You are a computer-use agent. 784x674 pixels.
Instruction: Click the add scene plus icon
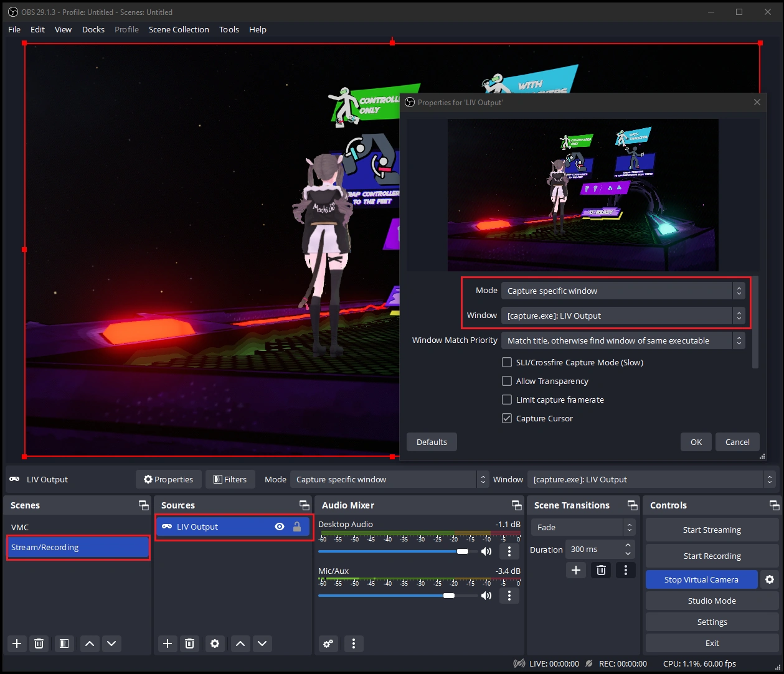[x=17, y=644]
